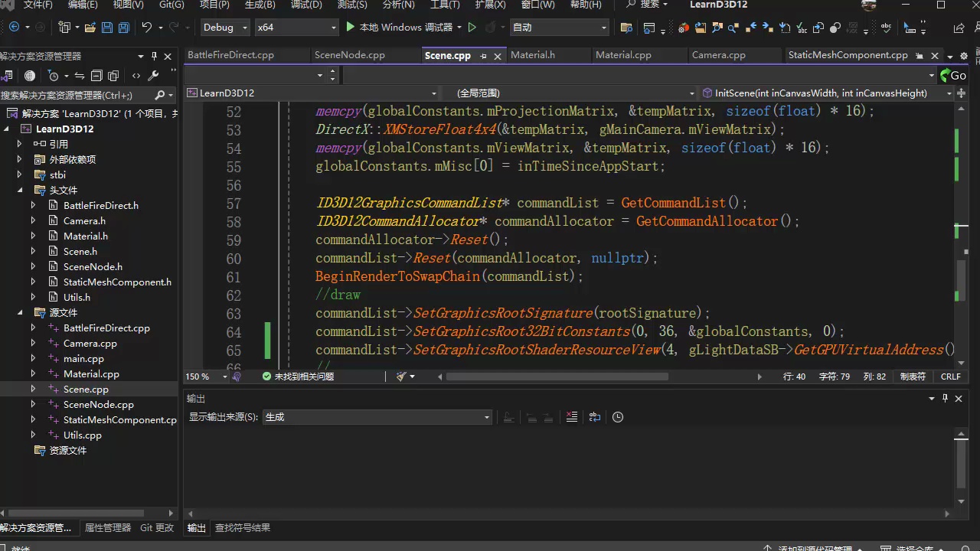Click Collapse All icon in Solution Explorer
The width and height of the screenshot is (980, 551).
[96, 76]
